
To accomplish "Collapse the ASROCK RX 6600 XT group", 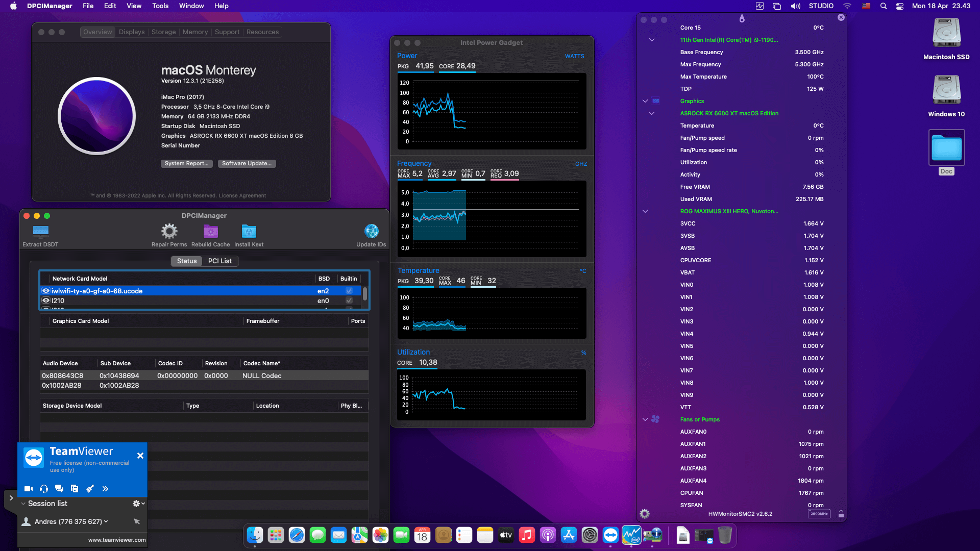I will coord(652,113).
